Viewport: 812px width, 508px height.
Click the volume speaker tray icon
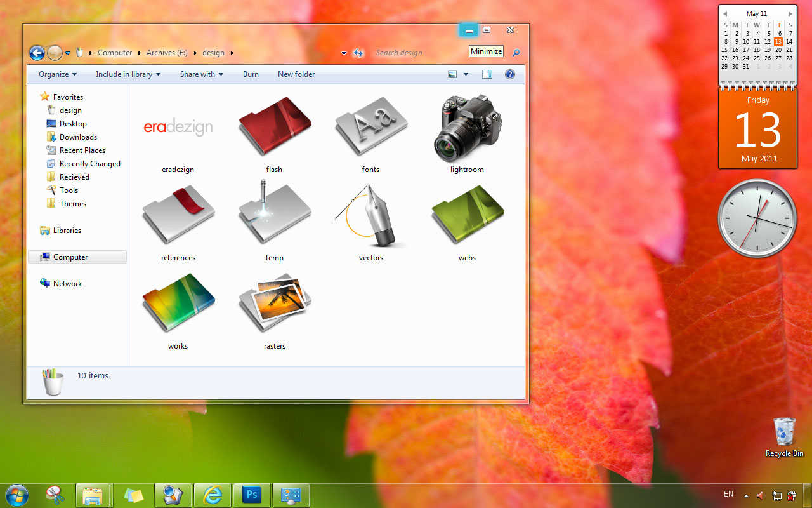[x=761, y=495]
